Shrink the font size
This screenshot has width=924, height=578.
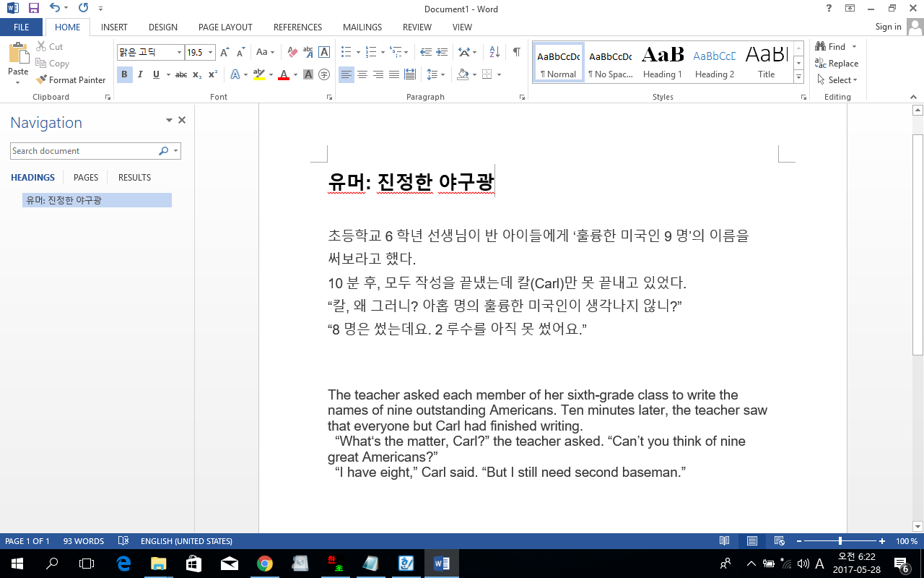click(x=240, y=52)
